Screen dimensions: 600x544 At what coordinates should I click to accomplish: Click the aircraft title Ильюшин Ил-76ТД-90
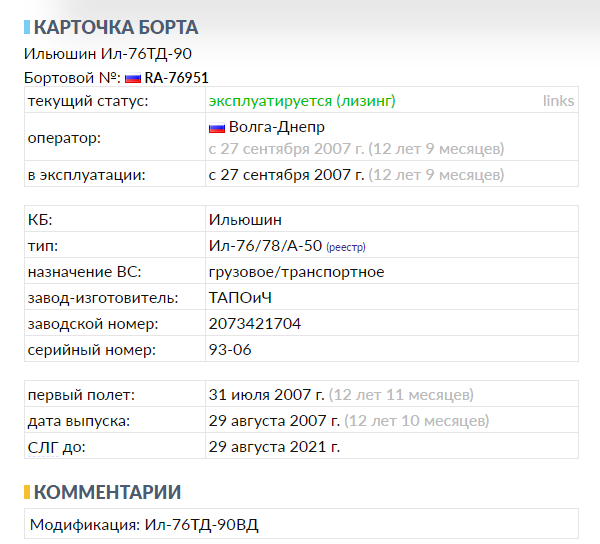108,54
